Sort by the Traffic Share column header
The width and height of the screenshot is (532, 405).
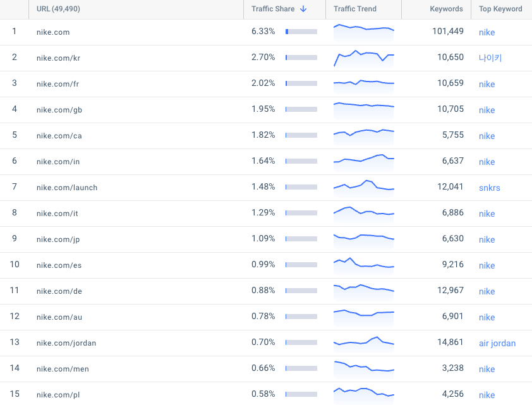click(x=273, y=9)
